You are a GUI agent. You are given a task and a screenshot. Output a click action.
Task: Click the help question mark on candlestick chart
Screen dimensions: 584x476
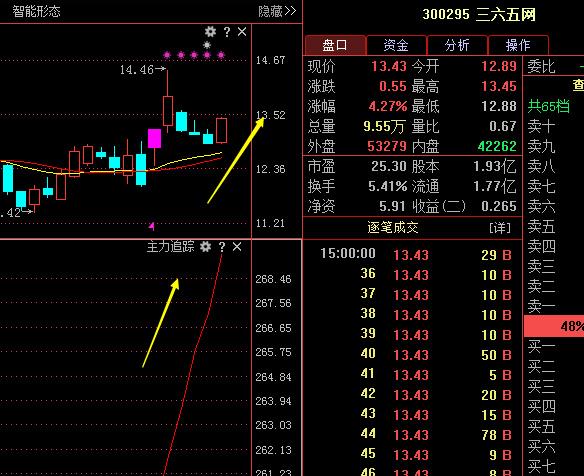pos(227,32)
